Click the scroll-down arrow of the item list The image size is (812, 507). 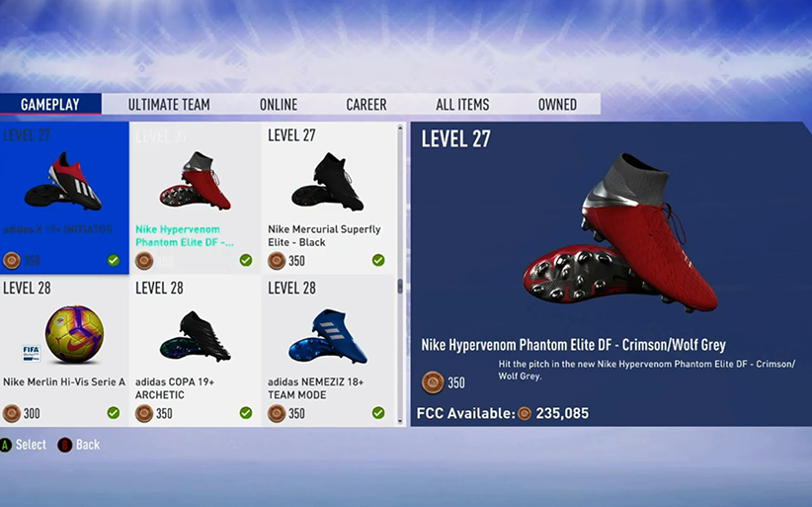point(400,421)
